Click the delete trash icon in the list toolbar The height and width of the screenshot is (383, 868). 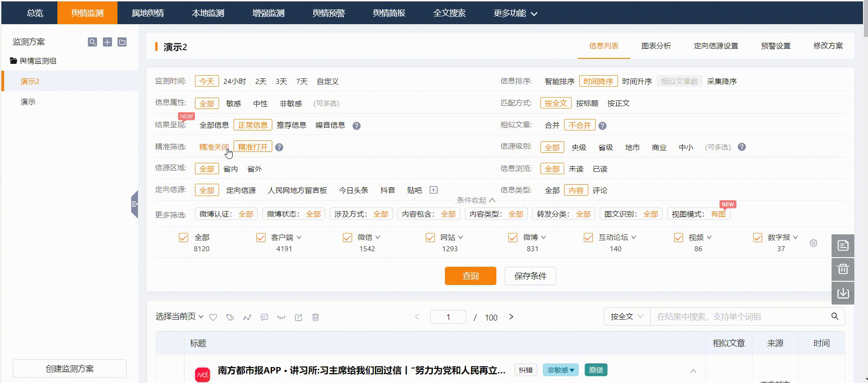(x=316, y=317)
